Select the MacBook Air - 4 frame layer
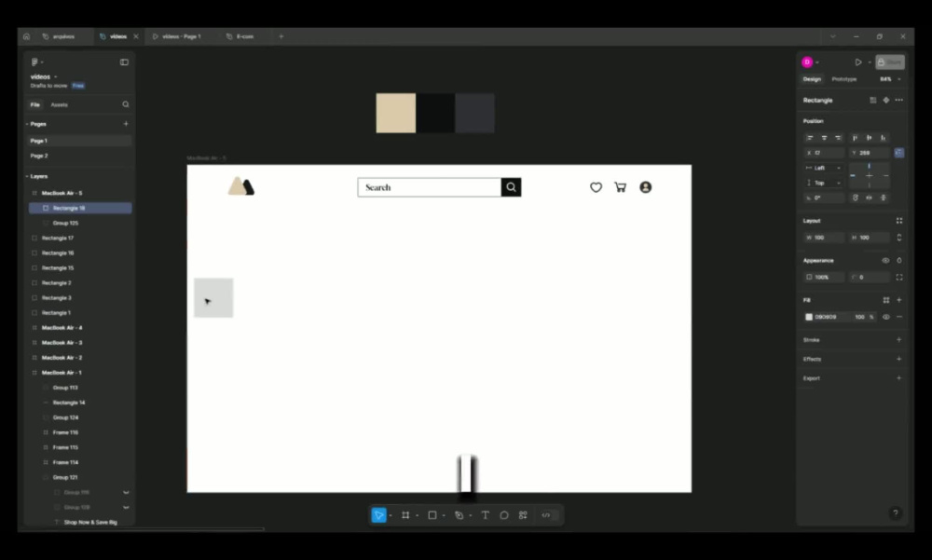932x560 pixels. click(x=62, y=328)
